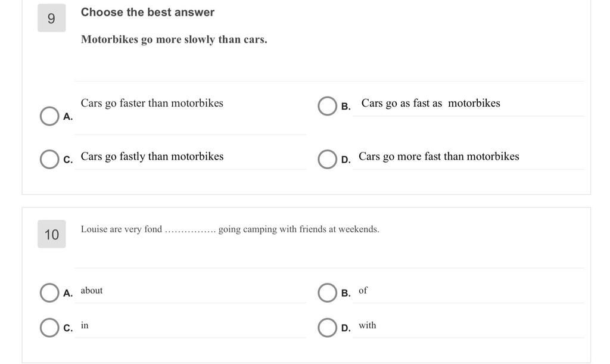Viewport: 610px width, 364px height.
Task: Click answer text 'Cars go more fast than motorbikes'
Action: pos(439,156)
